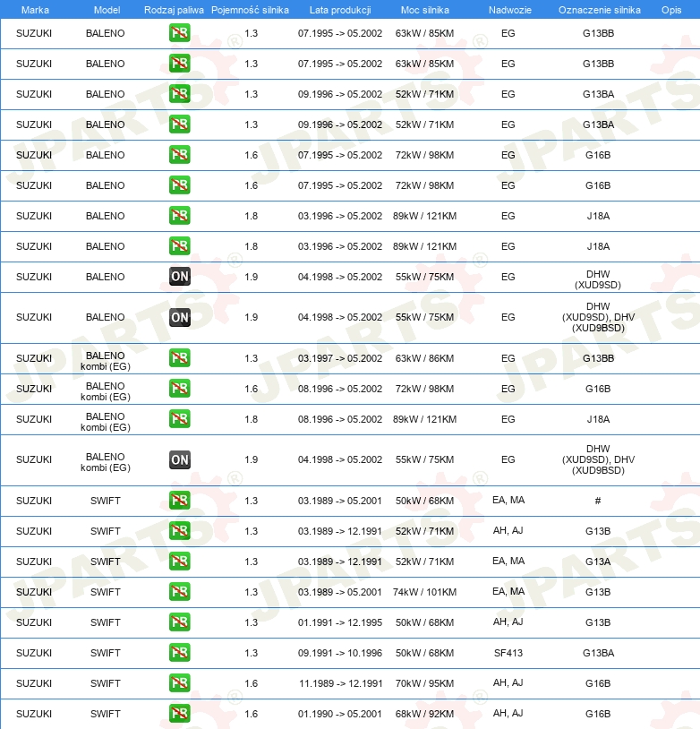Click the 'Pojemność silnika' column header
Viewport: 700px width, 729px height.
(x=250, y=10)
